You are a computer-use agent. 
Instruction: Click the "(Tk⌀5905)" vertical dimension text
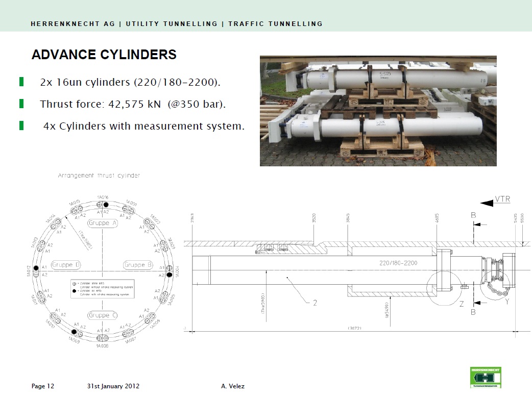click(x=262, y=304)
